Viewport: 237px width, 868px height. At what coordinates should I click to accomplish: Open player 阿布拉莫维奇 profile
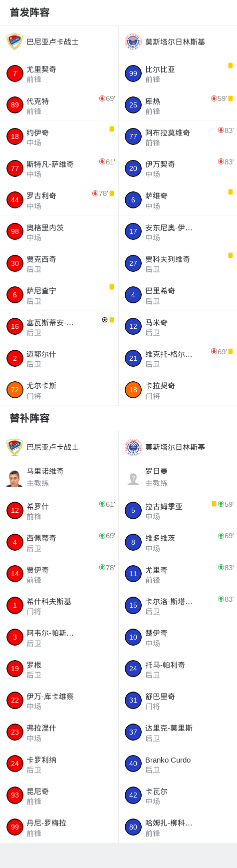[178, 137]
